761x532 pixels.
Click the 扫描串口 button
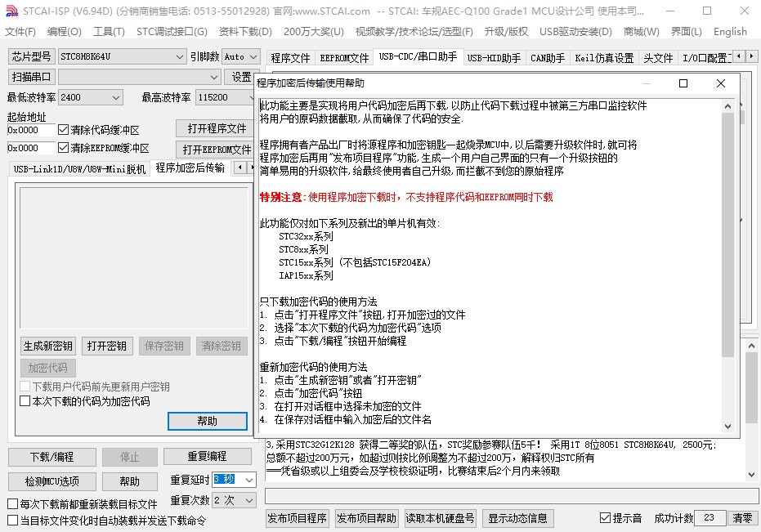tap(32, 77)
